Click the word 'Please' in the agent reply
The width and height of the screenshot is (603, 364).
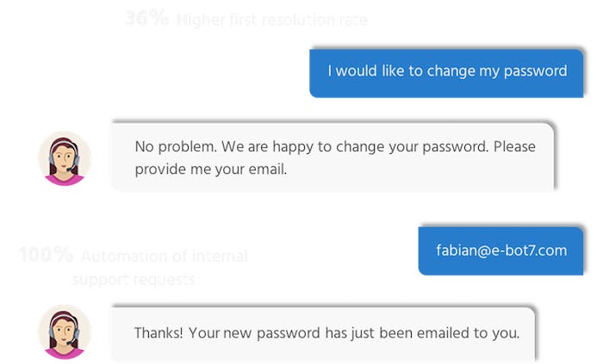[x=514, y=146]
